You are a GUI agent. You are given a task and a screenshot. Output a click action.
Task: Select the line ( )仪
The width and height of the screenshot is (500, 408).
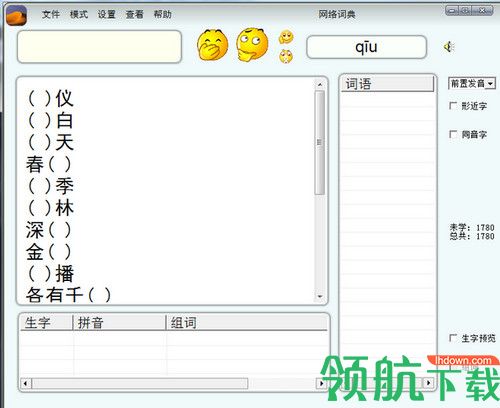tap(50, 98)
